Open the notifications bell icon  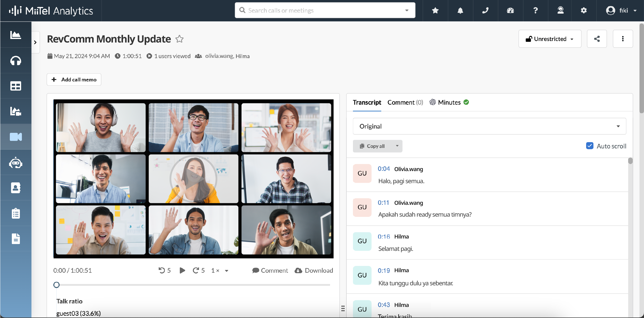click(x=460, y=11)
